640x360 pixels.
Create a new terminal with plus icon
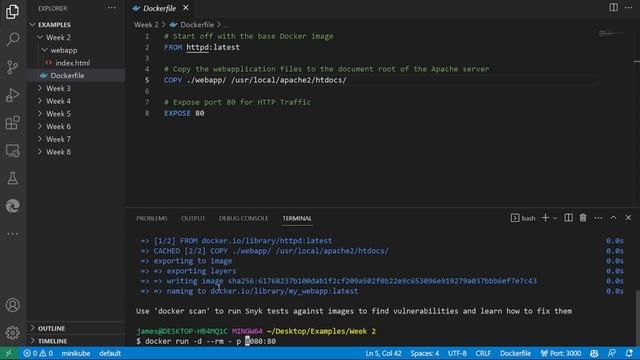point(545,218)
